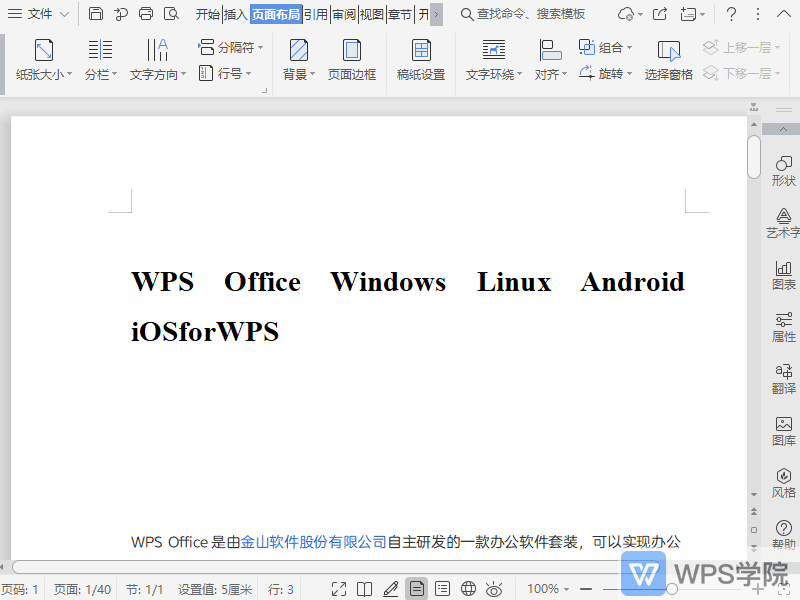Click the 金山软件股份有限公司 hyperlink
The height and width of the screenshot is (600, 800).
coord(313,542)
